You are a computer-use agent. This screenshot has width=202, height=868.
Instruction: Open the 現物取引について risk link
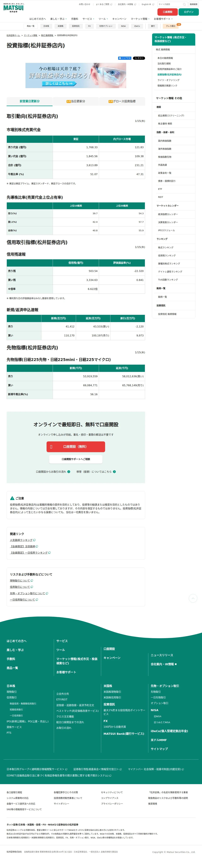20,581
